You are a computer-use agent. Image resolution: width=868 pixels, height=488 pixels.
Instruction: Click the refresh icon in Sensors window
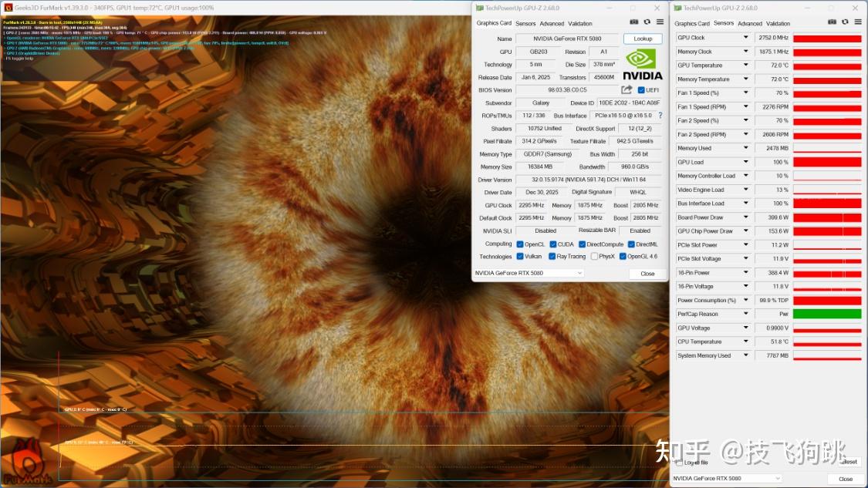(x=845, y=22)
